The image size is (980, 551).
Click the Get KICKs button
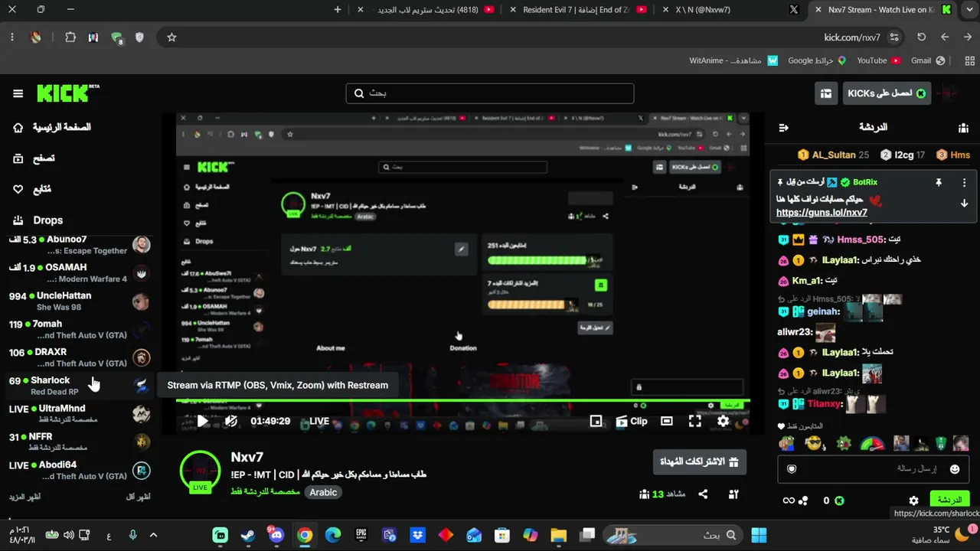coord(887,93)
